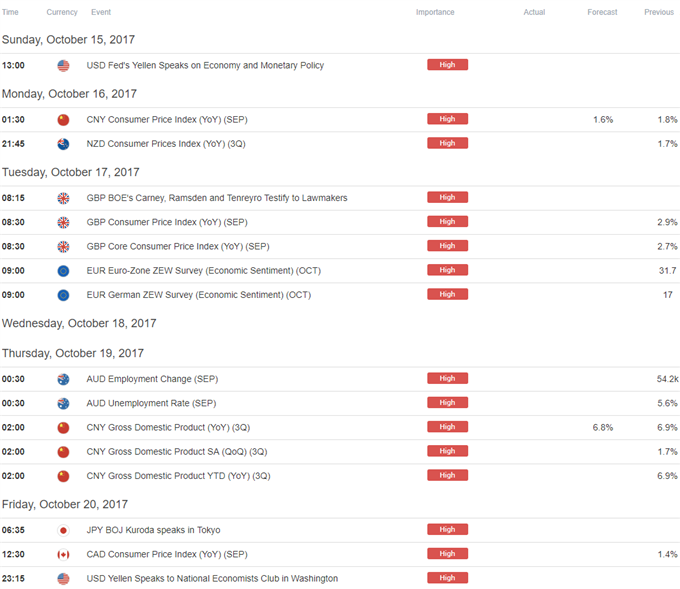The width and height of the screenshot is (680, 589).
Task: Click the Japan flag for BOJ Kuroda speech
Action: coord(63,530)
